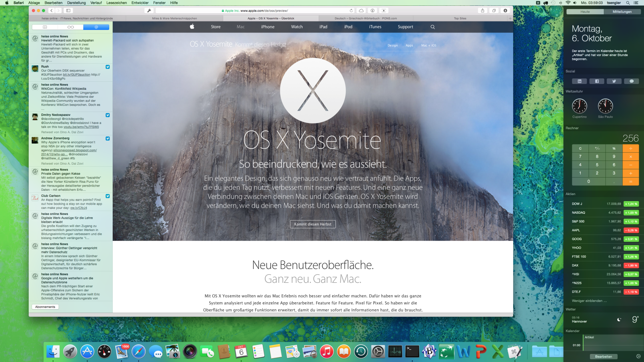Click the Twitter button in the Sozial widget
The height and width of the screenshot is (362, 644).
614,81
